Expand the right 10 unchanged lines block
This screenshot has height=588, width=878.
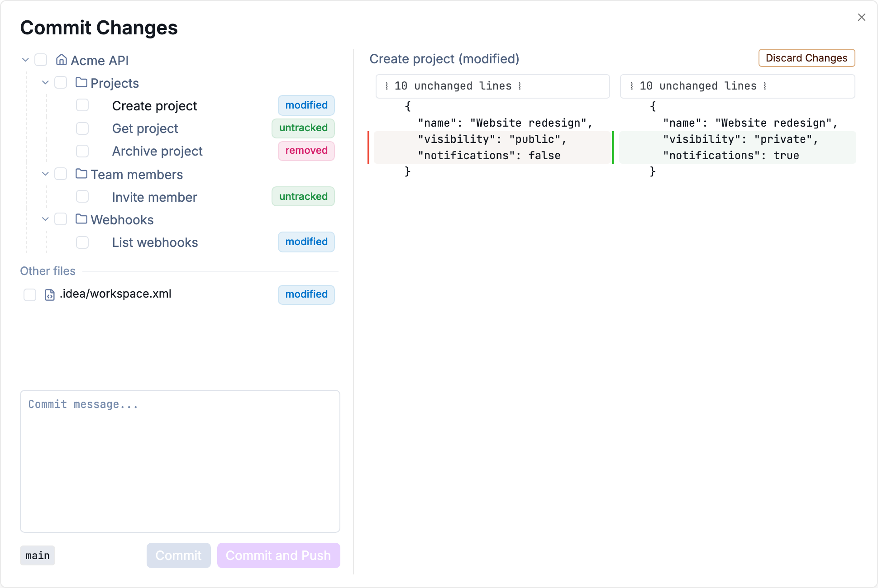click(x=738, y=86)
